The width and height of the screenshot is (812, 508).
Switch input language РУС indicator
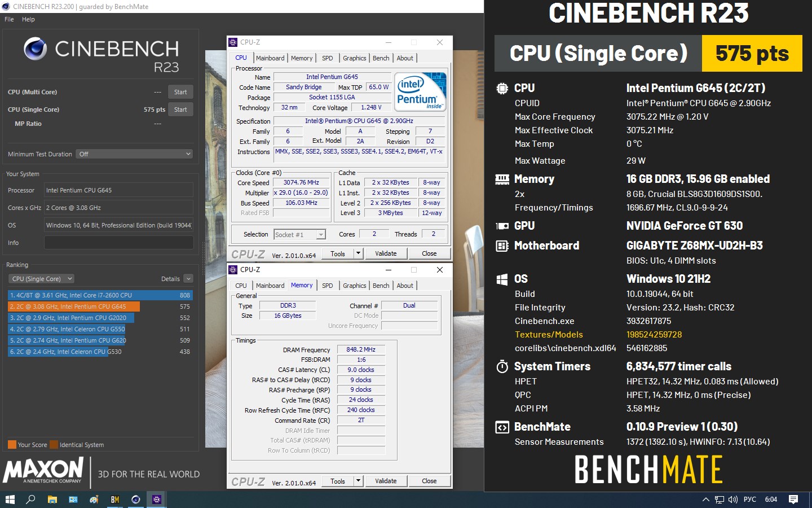[x=750, y=500]
